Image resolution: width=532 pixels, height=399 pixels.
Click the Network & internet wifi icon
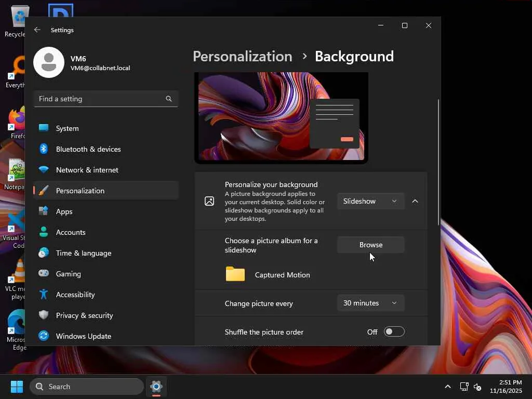(44, 170)
